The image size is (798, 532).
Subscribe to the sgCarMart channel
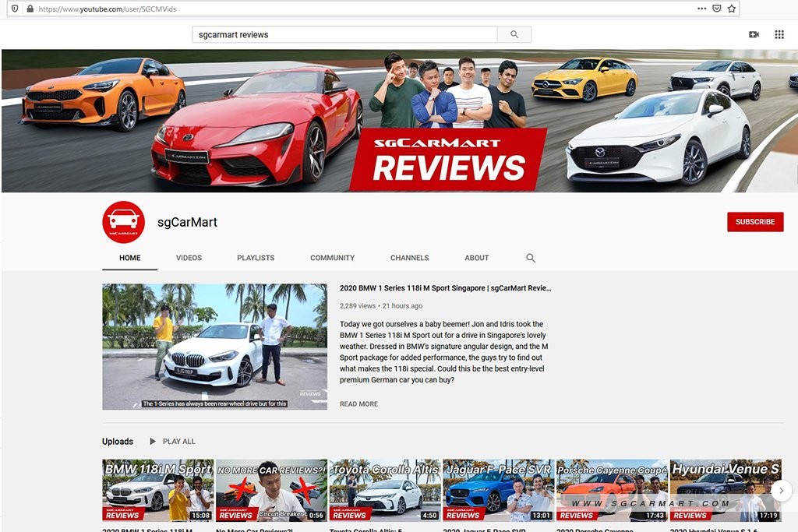click(x=755, y=222)
